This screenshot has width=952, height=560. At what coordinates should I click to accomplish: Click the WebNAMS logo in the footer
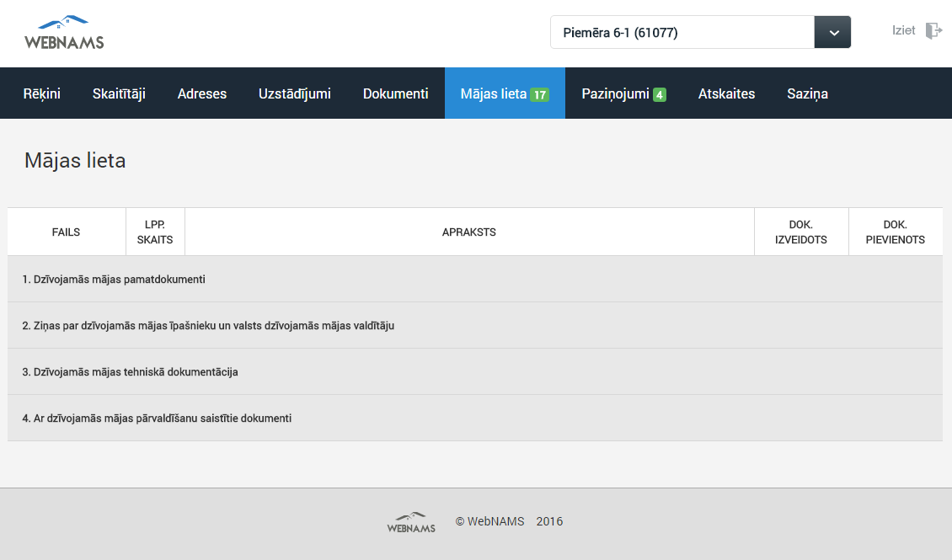click(x=411, y=522)
